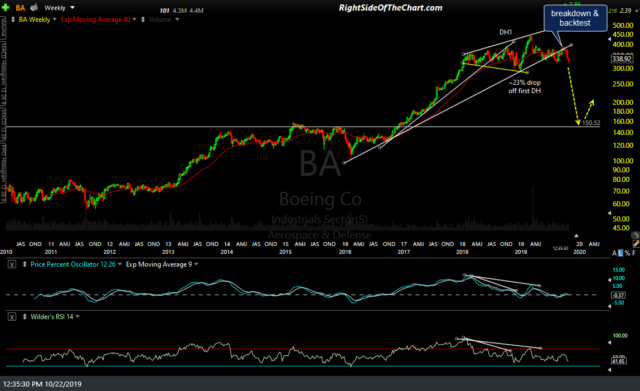Image resolution: width=640 pixels, height=391 pixels.
Task: Close the Wilder's RSI pane
Action: [x=12, y=317]
